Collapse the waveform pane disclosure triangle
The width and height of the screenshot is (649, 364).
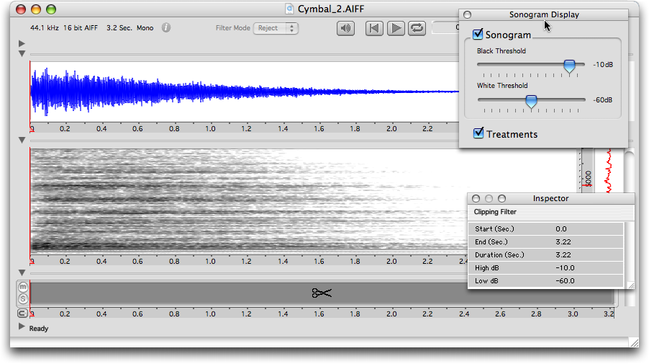pyautogui.click(x=22, y=53)
